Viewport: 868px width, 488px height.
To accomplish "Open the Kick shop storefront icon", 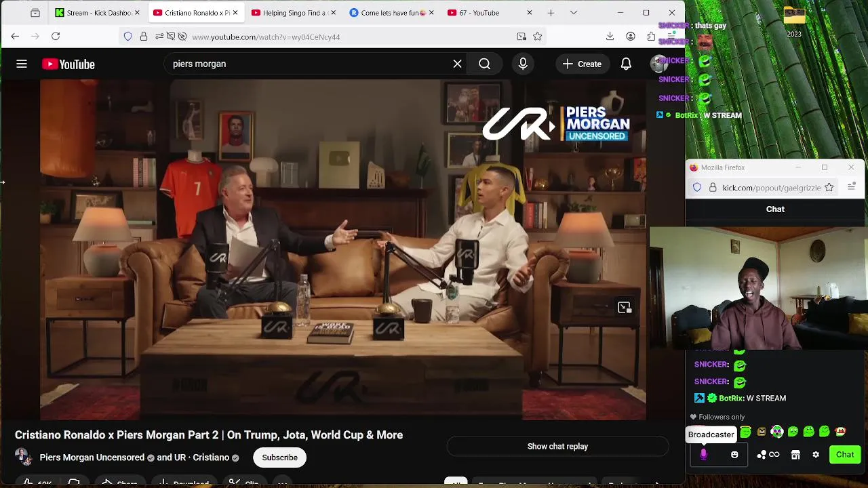I will [x=795, y=455].
